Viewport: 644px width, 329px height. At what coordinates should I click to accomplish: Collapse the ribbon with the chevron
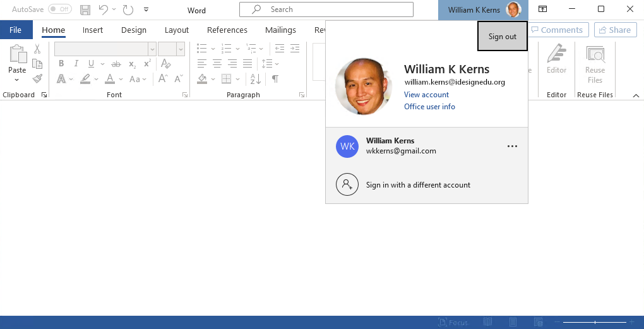coord(636,95)
